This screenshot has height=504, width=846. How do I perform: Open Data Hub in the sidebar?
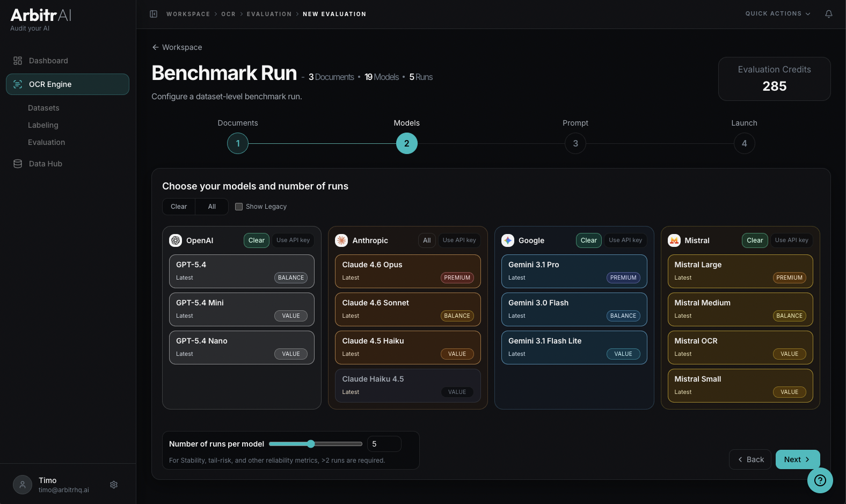coord(68,164)
